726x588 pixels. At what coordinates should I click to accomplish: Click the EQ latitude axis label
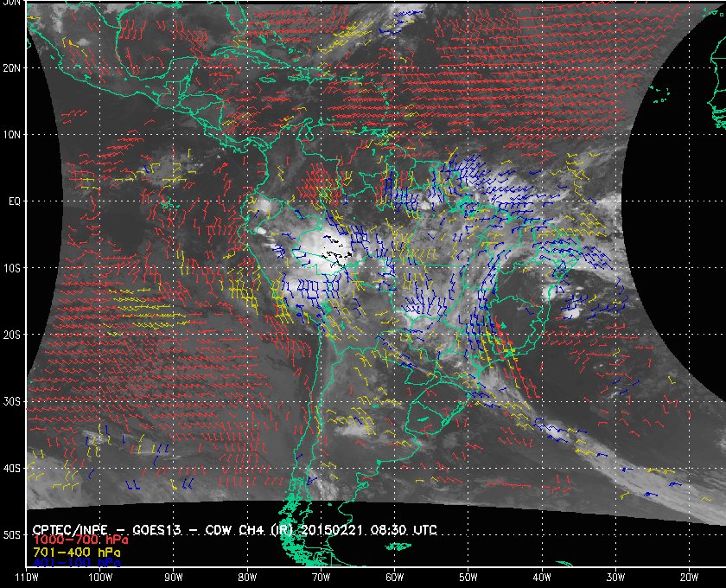pyautogui.click(x=13, y=201)
